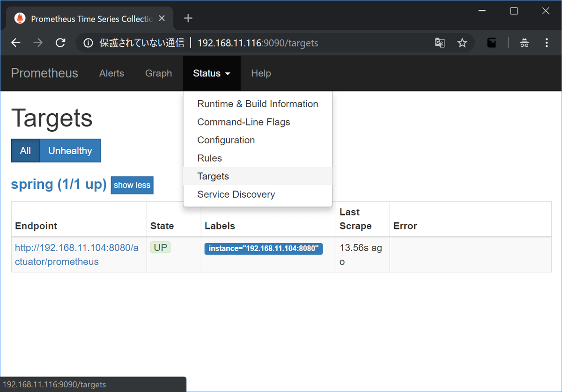This screenshot has height=392, width=562.
Task: Reload the page with refresh icon
Action: tap(60, 43)
